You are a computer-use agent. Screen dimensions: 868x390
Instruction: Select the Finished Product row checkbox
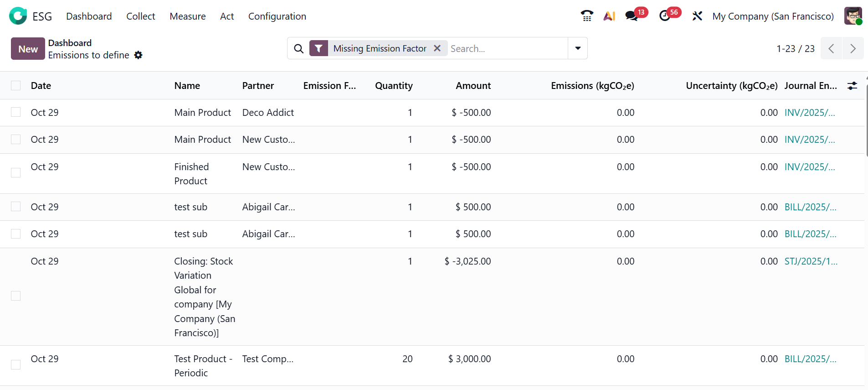click(16, 172)
